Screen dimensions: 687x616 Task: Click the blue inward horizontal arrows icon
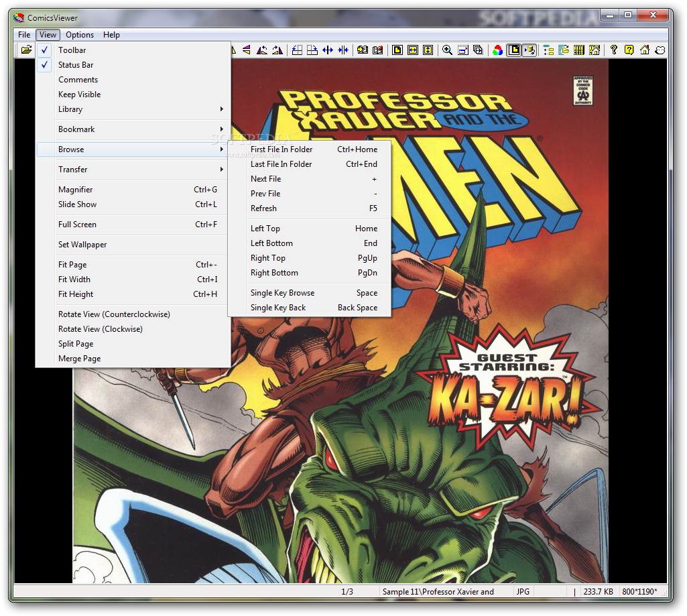click(x=343, y=50)
